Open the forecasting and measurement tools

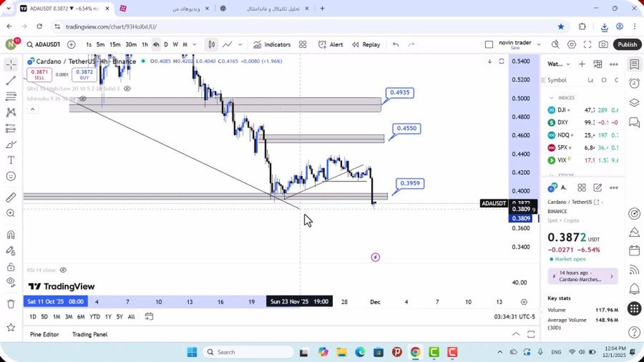coord(11,128)
